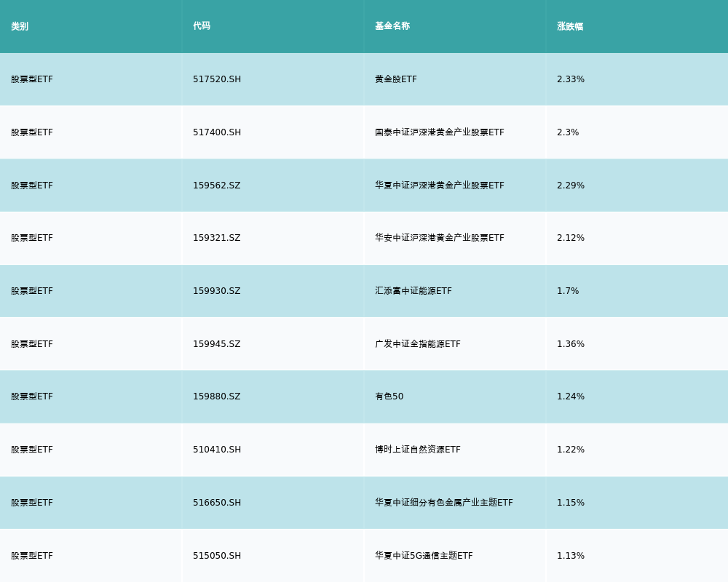Click the 2.29% change value
This screenshot has width=728, height=582.
pos(571,186)
